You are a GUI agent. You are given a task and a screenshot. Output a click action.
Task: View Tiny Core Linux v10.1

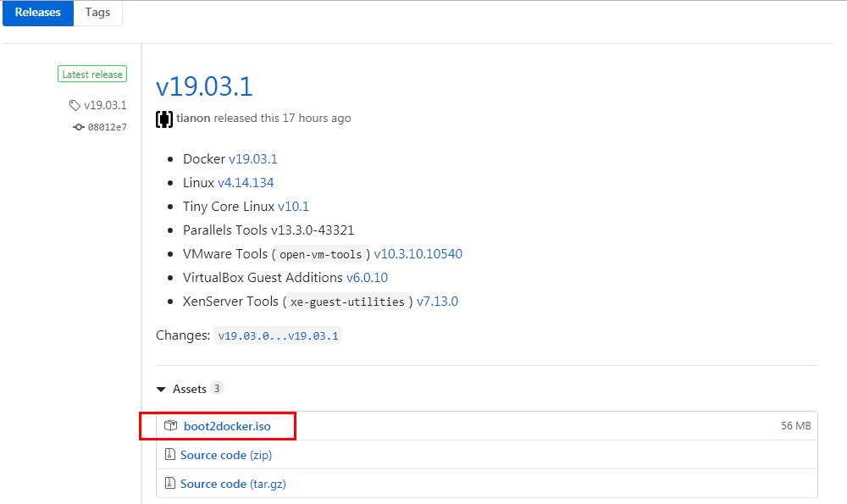click(293, 206)
